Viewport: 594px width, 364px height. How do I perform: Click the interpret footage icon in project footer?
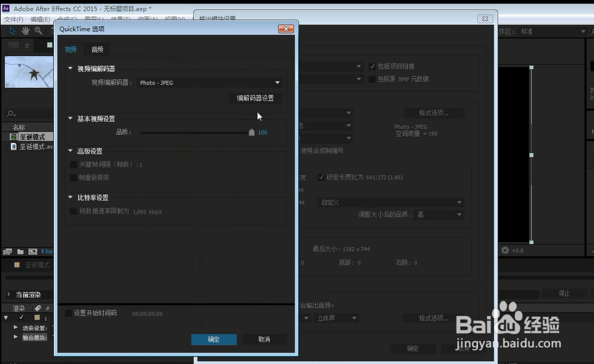(x=7, y=251)
